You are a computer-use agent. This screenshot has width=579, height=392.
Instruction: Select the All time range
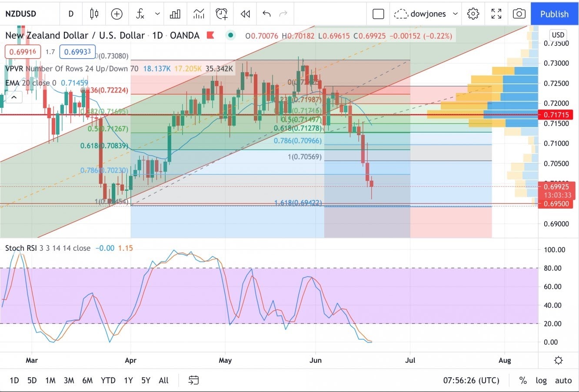tap(163, 380)
